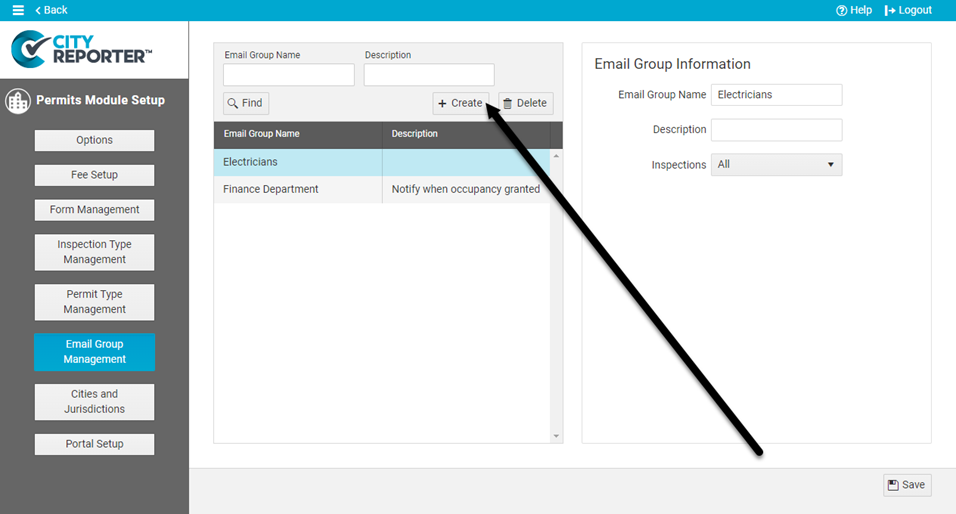Open Cities and Jurisdictions
The width and height of the screenshot is (956, 514).
(95, 402)
